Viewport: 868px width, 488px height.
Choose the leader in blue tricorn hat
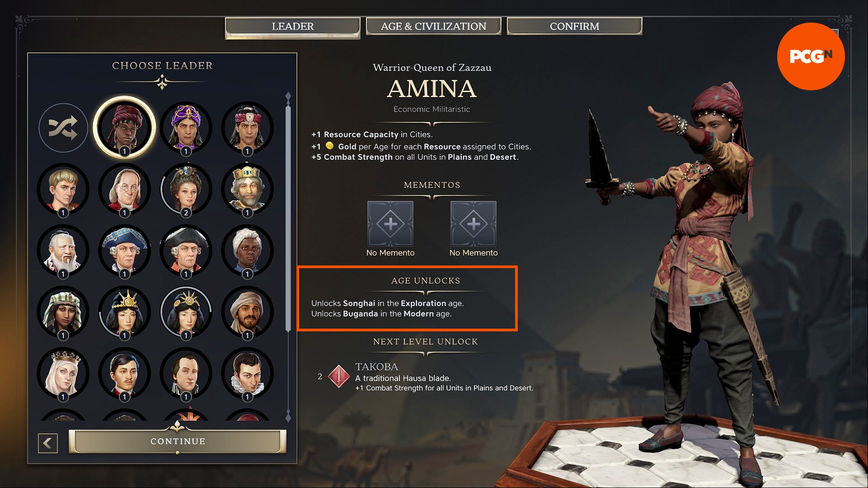click(x=125, y=251)
